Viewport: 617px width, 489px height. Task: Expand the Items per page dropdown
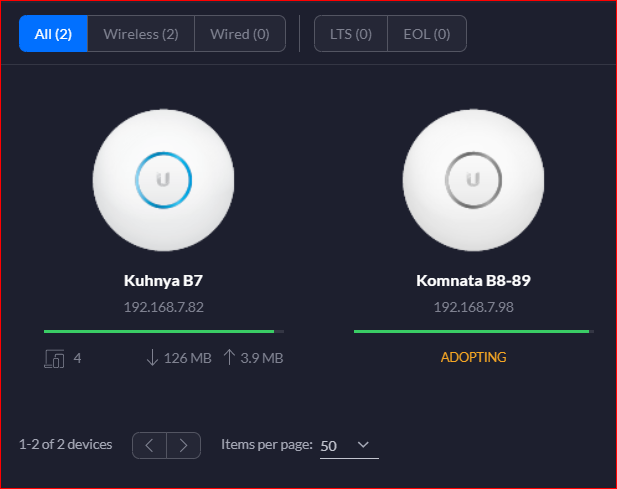(349, 445)
